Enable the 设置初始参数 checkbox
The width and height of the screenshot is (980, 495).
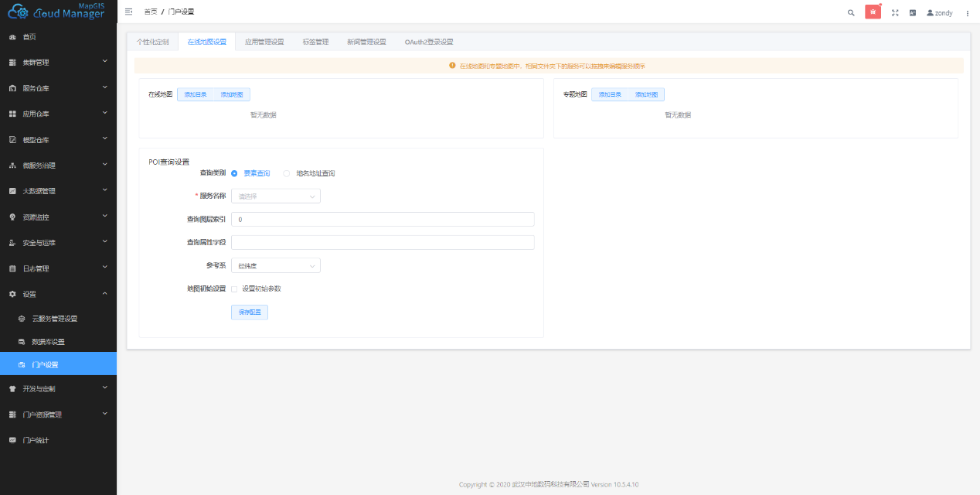pyautogui.click(x=234, y=288)
